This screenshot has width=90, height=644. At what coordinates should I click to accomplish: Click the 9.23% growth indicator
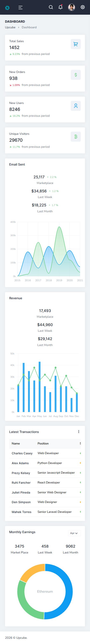tap(15, 54)
